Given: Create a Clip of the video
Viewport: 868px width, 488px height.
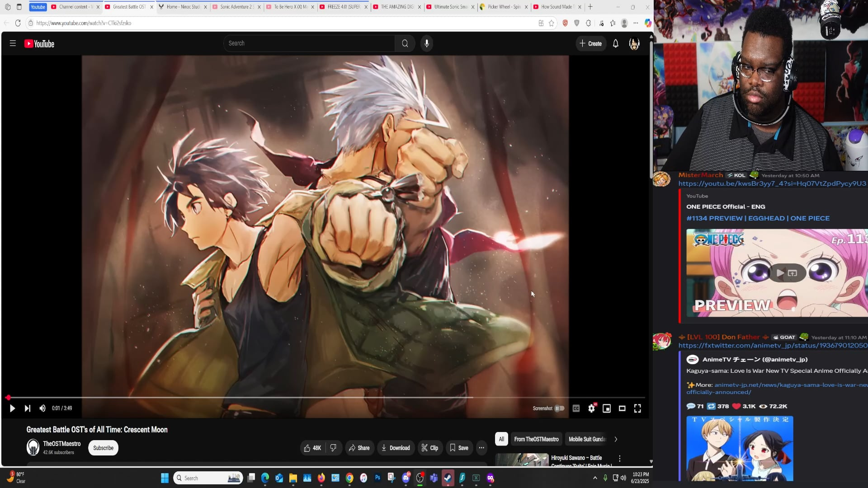Looking at the screenshot, I should [430, 448].
